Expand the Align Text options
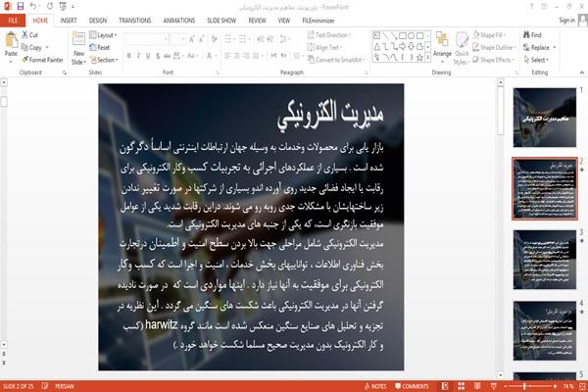 324,48
